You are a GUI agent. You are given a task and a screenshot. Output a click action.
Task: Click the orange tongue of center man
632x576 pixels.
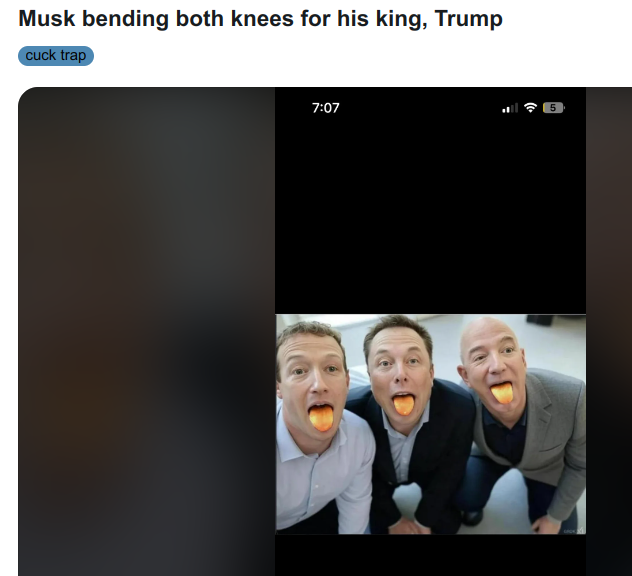click(x=403, y=405)
